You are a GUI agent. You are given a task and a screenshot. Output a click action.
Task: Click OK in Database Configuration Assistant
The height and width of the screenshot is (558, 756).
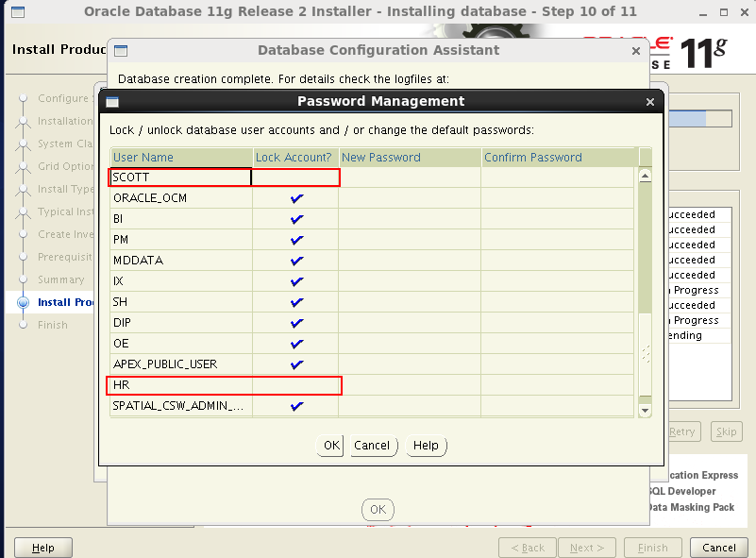pos(378,509)
